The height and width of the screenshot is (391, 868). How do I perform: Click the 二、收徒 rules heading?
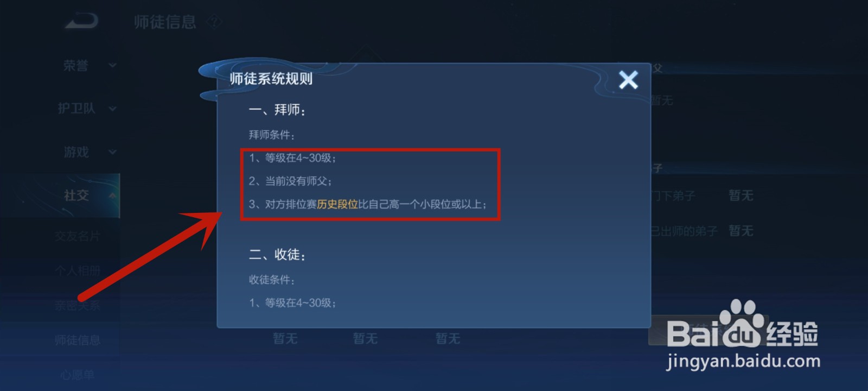point(277,255)
